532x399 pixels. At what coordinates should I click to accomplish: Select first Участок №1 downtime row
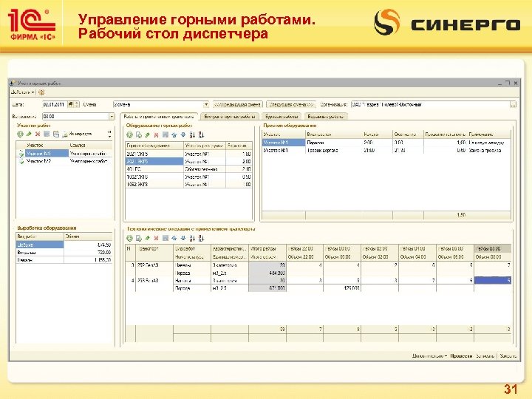[386, 143]
